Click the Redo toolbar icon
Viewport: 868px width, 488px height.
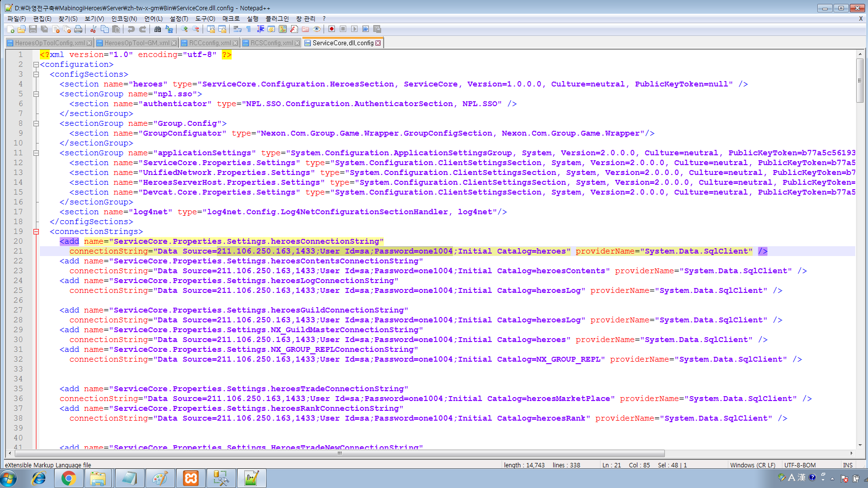pos(143,29)
